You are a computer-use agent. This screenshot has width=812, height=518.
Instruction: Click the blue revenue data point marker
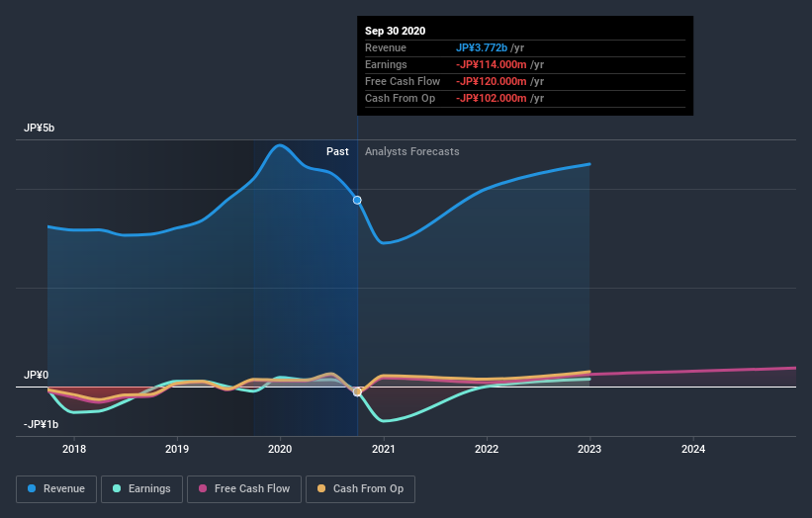click(357, 201)
